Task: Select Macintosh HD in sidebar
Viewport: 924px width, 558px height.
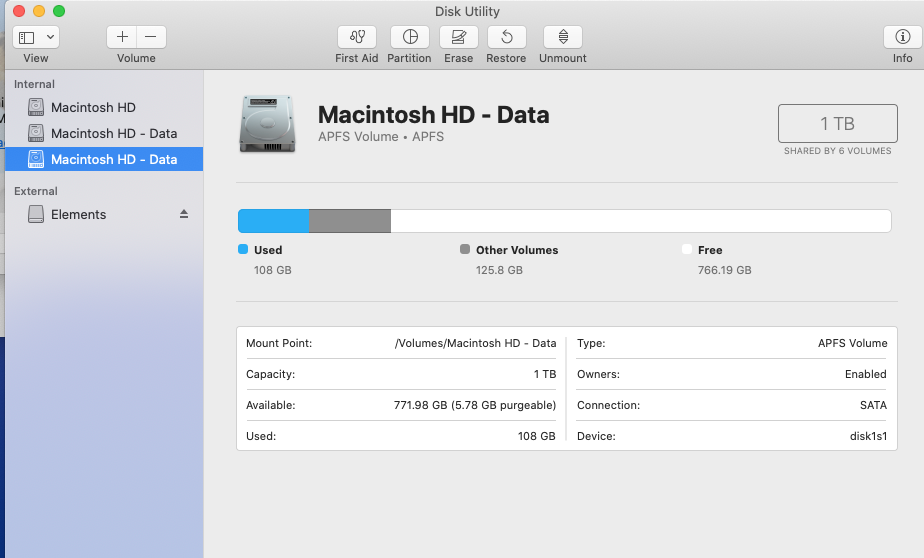Action: [93, 107]
